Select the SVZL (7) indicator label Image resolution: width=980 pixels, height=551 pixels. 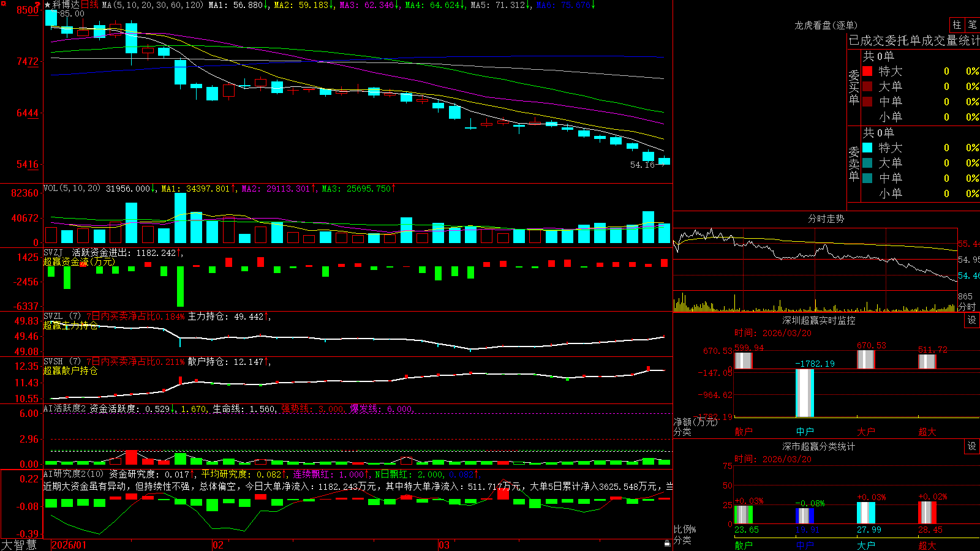(62, 317)
